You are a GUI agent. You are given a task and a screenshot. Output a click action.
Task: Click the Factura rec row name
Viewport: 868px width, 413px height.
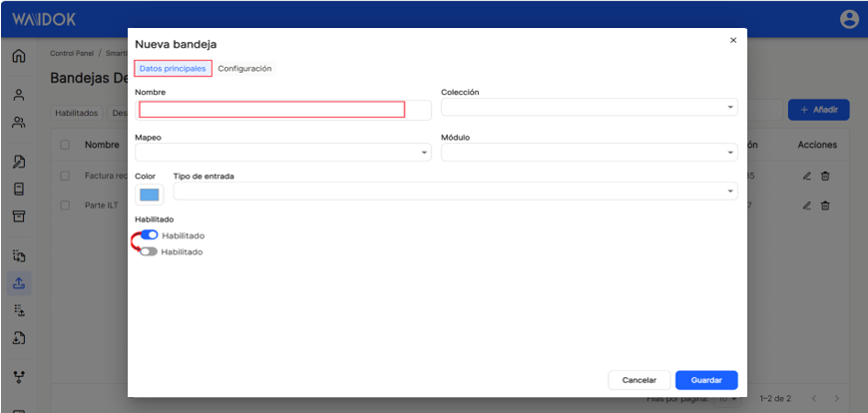pos(106,176)
